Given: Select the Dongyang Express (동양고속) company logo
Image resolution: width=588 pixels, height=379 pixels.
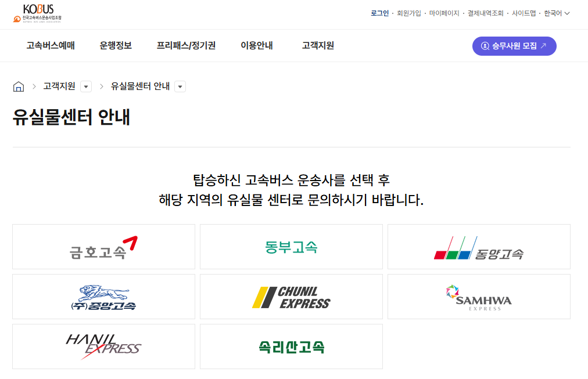Looking at the screenshot, I should 478,246.
